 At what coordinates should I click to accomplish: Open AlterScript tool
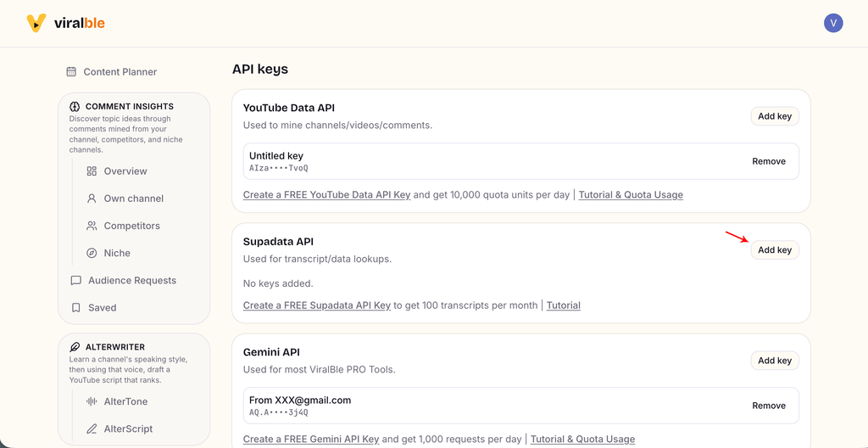coord(128,428)
